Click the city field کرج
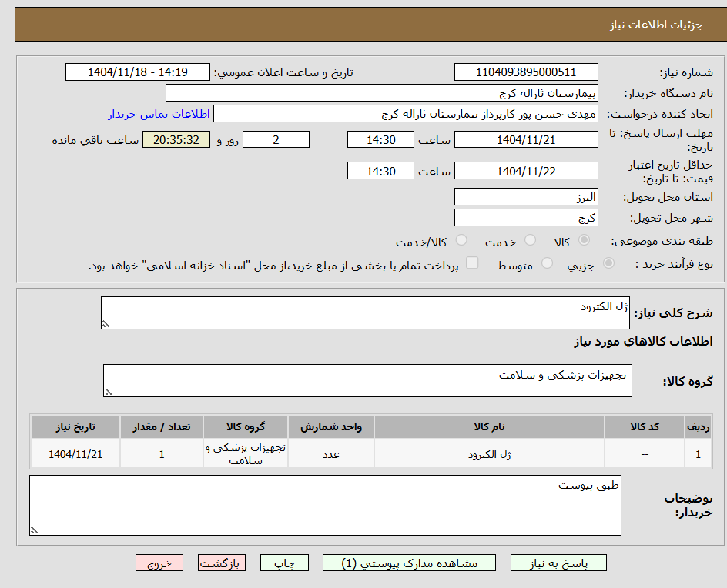727x588 pixels. (x=526, y=218)
